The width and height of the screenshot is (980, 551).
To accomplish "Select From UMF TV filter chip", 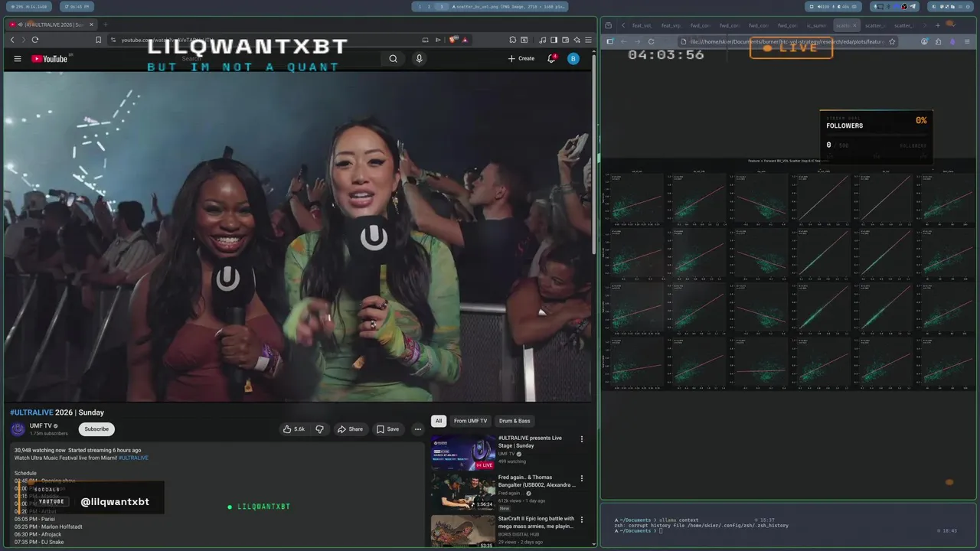I will point(470,421).
